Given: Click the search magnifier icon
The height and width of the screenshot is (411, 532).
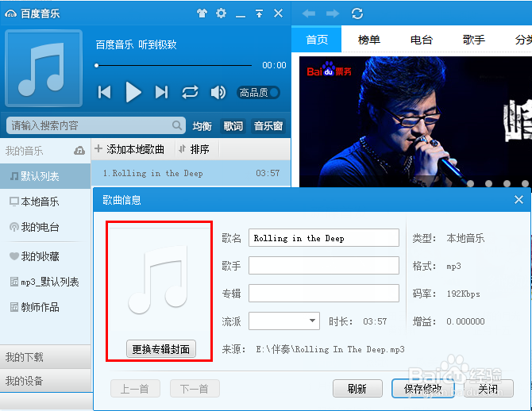Looking at the screenshot, I should pyautogui.click(x=177, y=125).
